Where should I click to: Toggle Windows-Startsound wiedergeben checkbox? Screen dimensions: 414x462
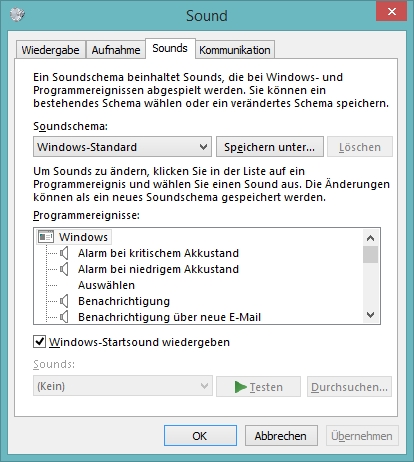[x=39, y=342]
